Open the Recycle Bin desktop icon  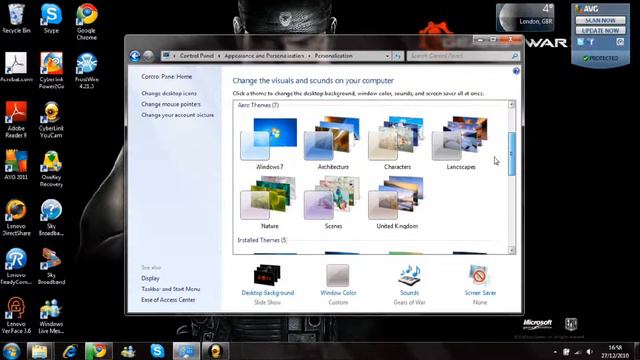click(16, 18)
